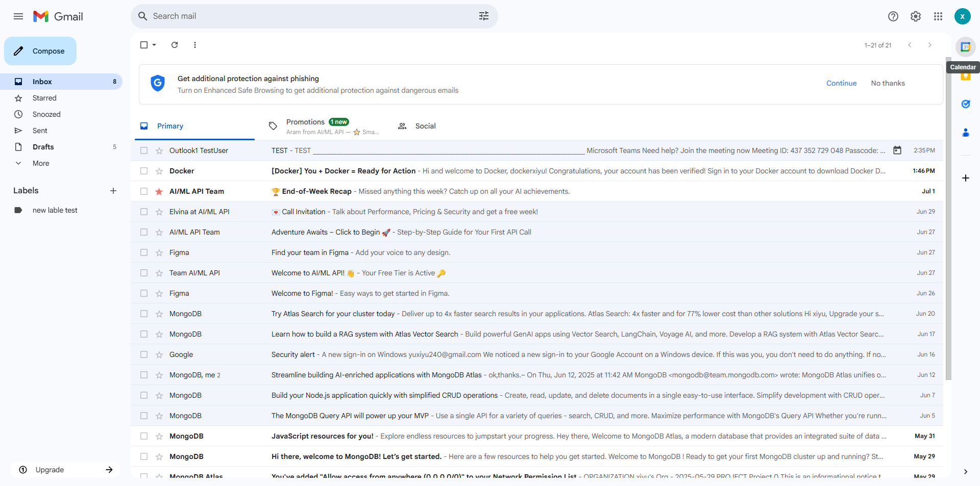This screenshot has width=980, height=486.
Task: Open the More options three-dot menu
Action: point(195,45)
